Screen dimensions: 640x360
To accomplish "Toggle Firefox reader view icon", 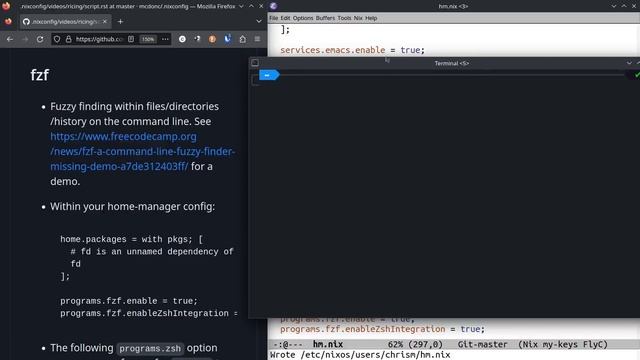I will tap(131, 39).
